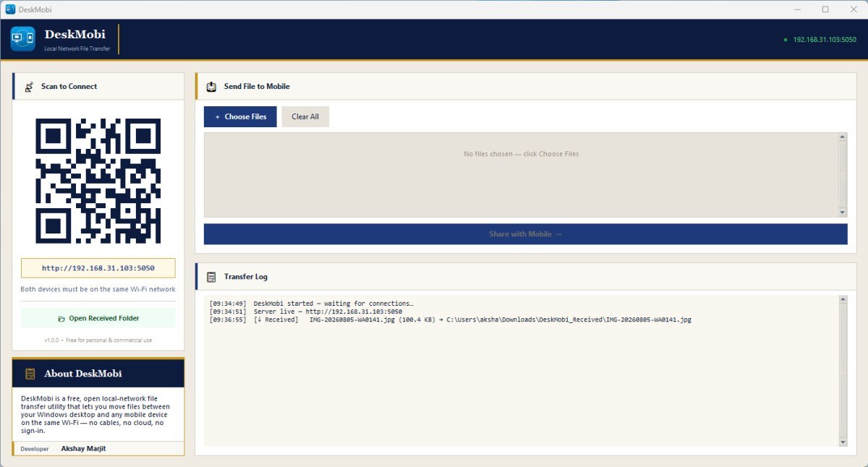868x467 pixels.
Task: Click the Transfer Log scrollbar thumb
Action: 842,370
